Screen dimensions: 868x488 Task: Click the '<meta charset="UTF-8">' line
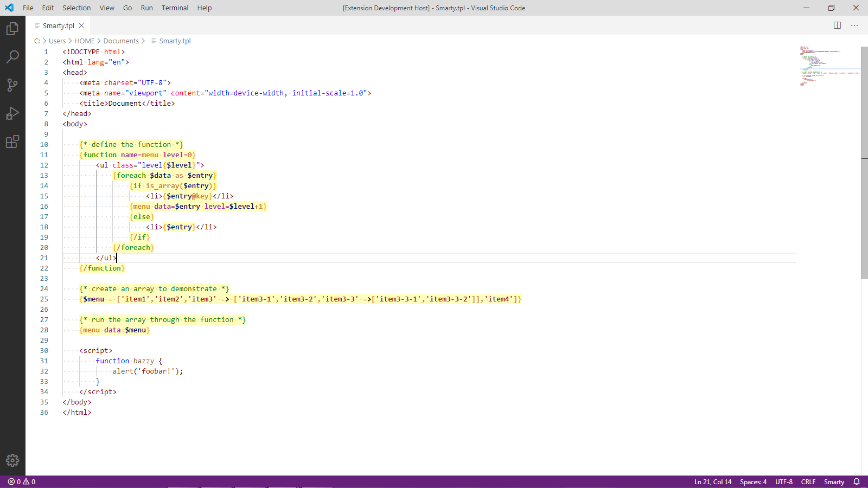click(x=125, y=82)
